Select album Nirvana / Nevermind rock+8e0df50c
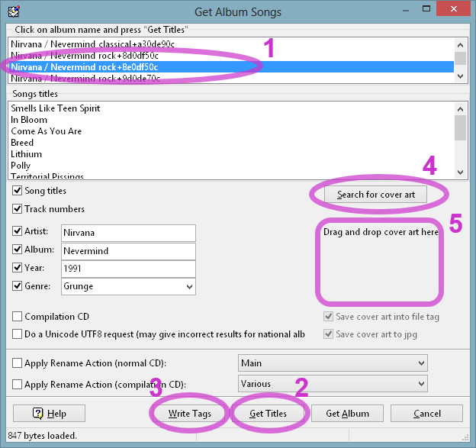Screen dimensions: 476x448 pyautogui.click(x=231, y=67)
